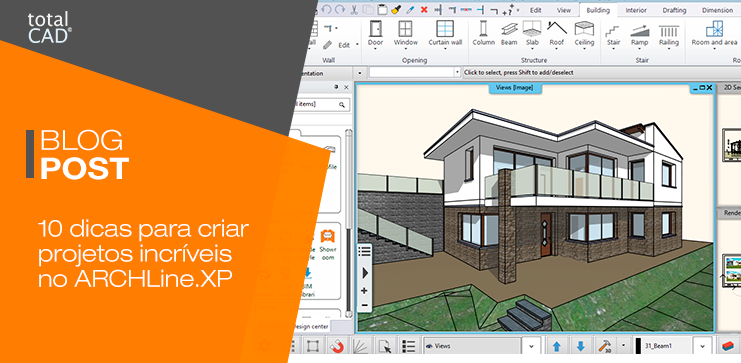Screen dimensions: 741x363
Task: Open the Edit ribbon tab
Action: 535,10
